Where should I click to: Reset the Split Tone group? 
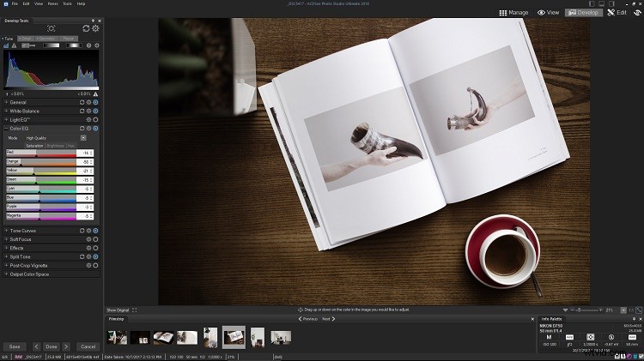point(82,256)
